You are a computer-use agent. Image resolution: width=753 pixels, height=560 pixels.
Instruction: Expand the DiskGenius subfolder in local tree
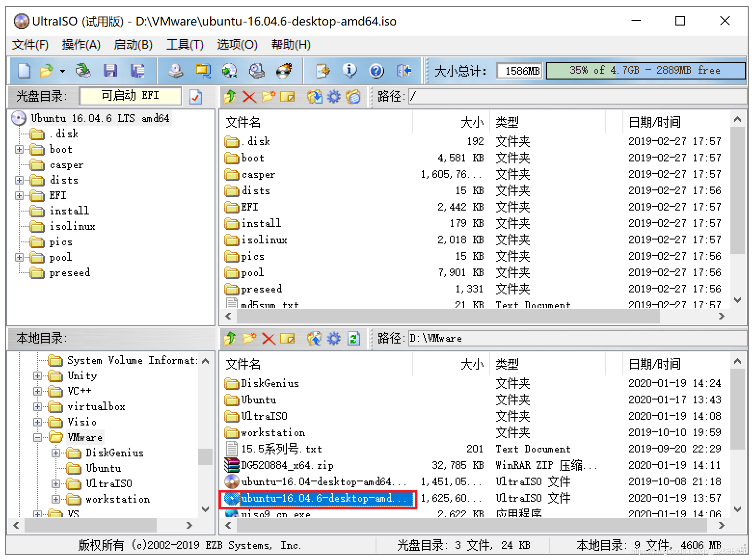(56, 453)
